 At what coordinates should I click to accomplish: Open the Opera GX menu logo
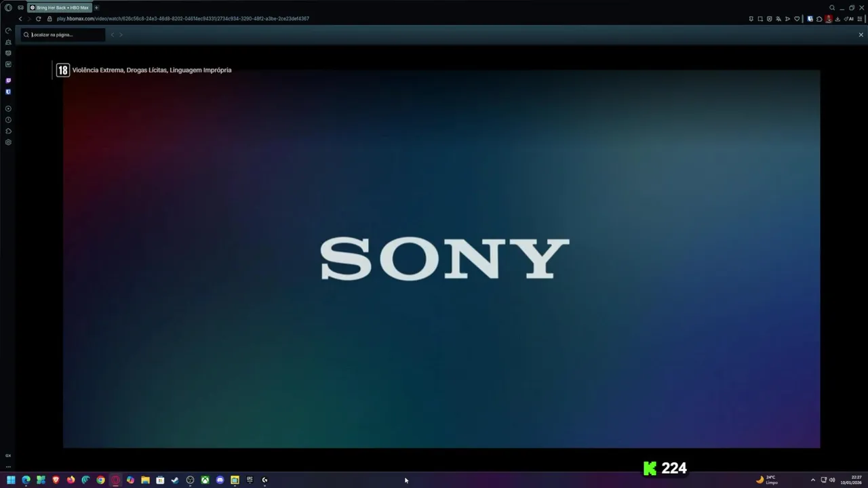point(8,7)
